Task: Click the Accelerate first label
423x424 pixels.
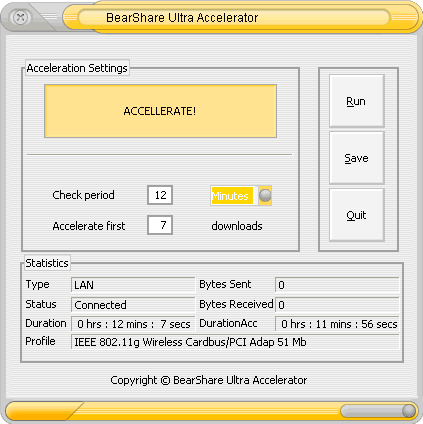Action: tap(89, 226)
